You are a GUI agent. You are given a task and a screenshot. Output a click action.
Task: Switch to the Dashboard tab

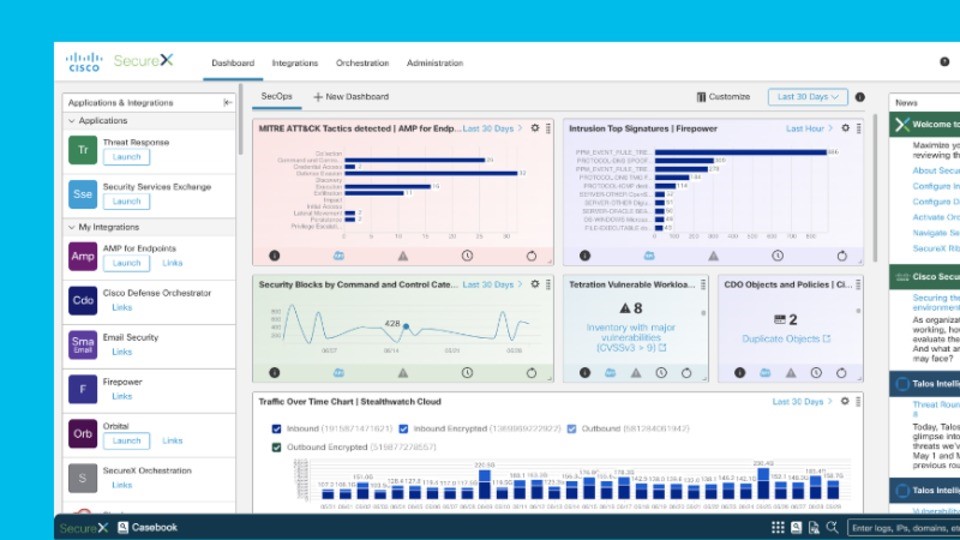[233, 63]
